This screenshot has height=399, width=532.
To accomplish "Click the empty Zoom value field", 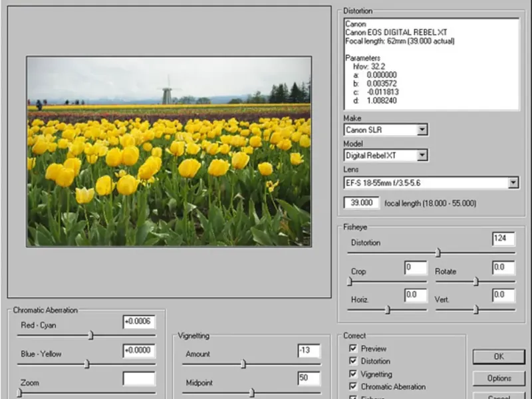I will tap(139, 379).
